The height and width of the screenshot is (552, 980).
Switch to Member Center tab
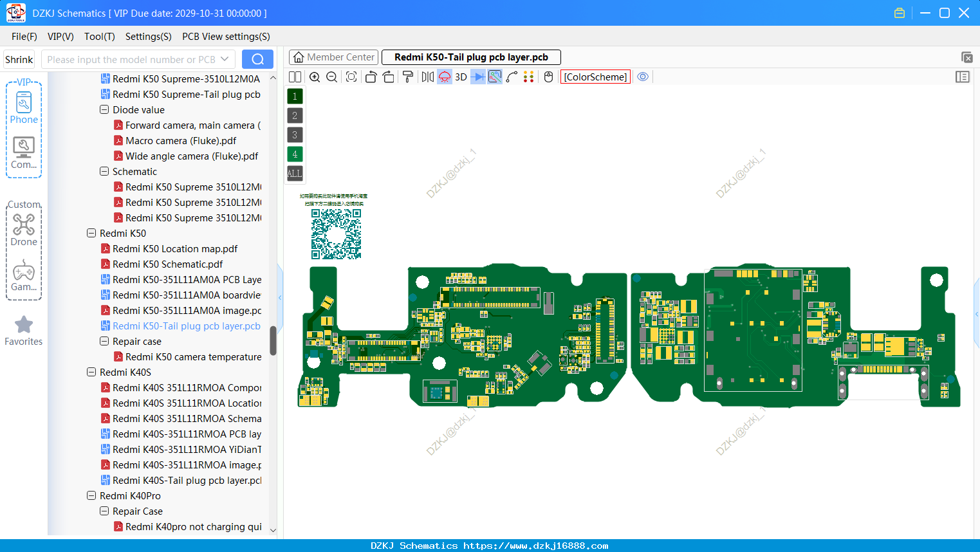coord(333,57)
